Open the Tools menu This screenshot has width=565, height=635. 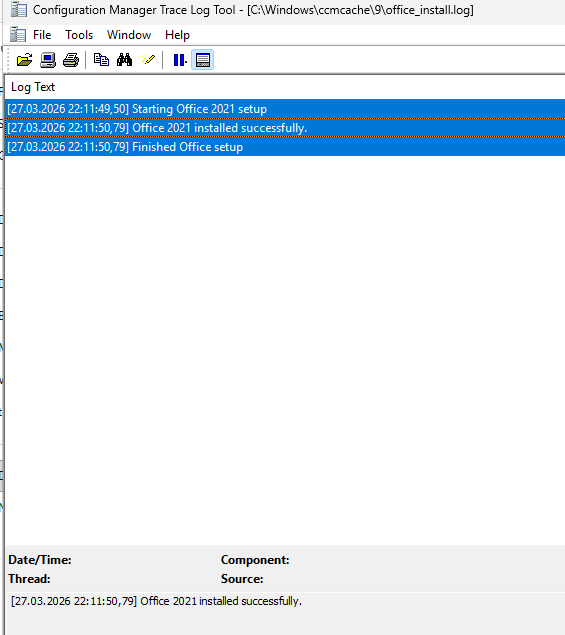[x=79, y=35]
